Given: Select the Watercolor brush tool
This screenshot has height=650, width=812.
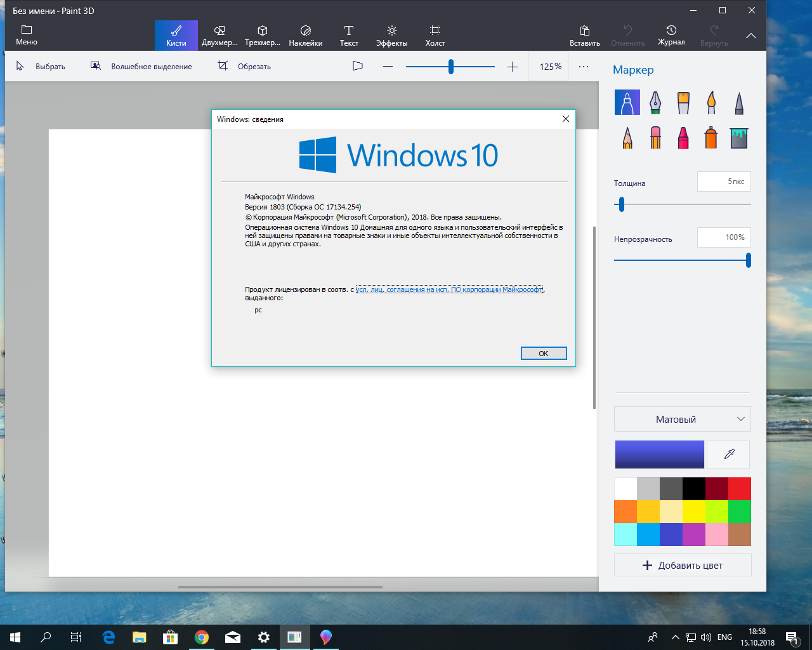Looking at the screenshot, I should point(711,102).
